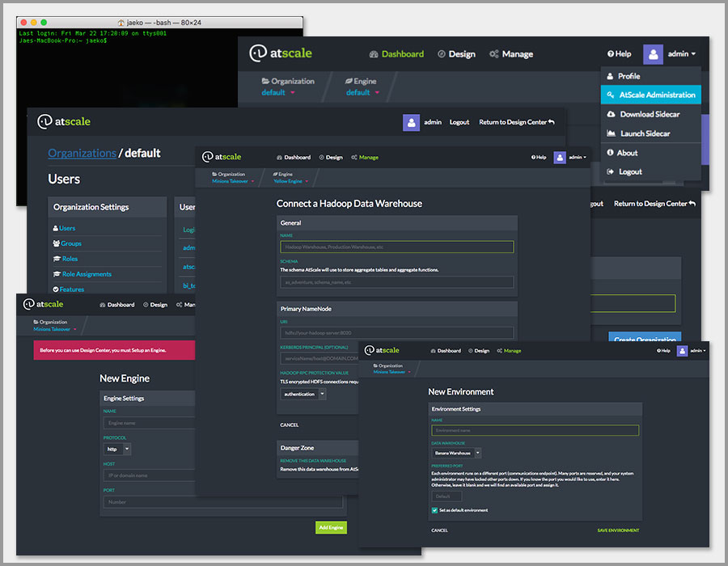The height and width of the screenshot is (566, 728).
Task: Click the return arrow in Organizations/default window header
Action: 551,122
